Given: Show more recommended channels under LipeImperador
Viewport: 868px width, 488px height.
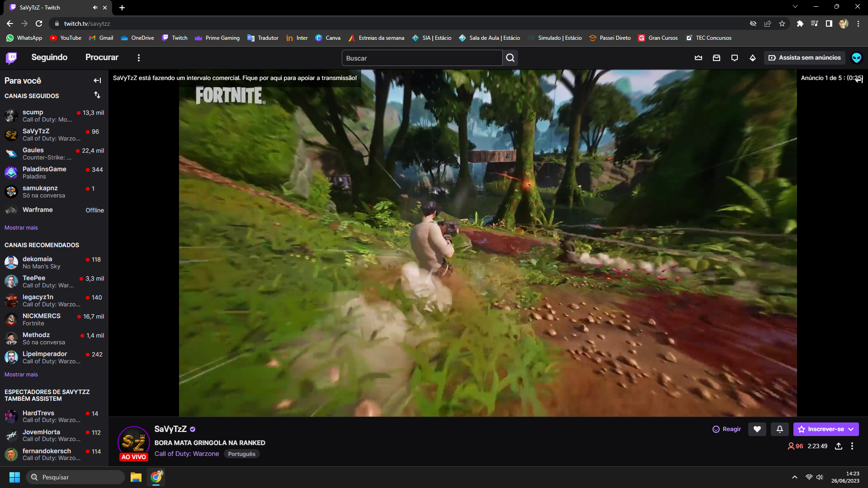Looking at the screenshot, I should 21,375.
